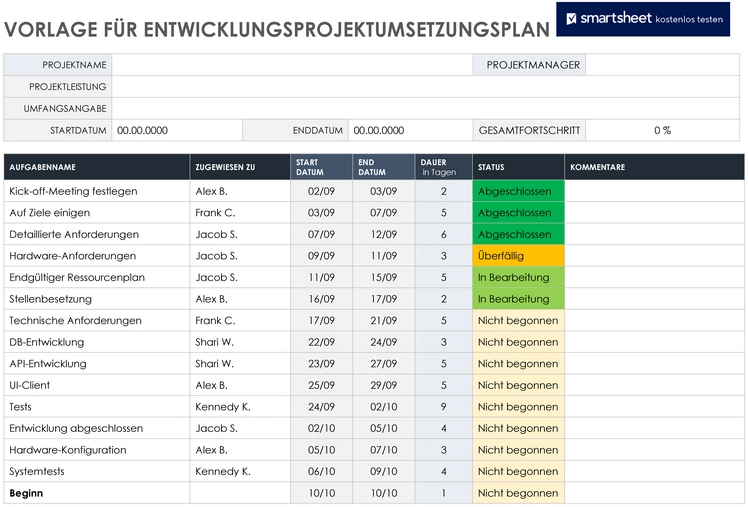Click the comment cell for Hardware-Anforderungen
Screen dimensions: 748x507
click(x=654, y=256)
